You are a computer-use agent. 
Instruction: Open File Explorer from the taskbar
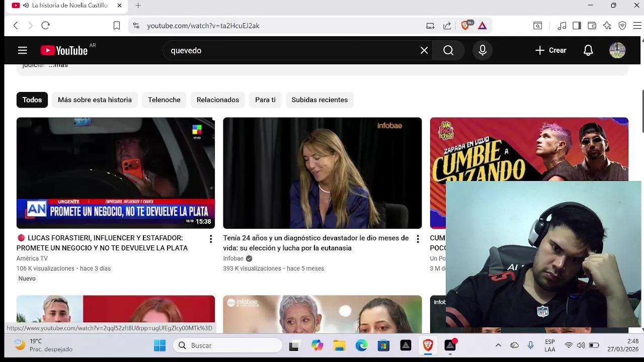339,345
